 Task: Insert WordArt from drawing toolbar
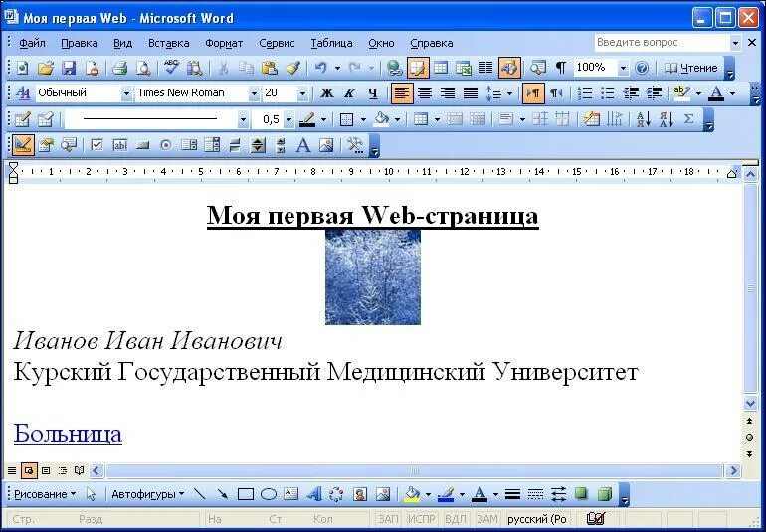(x=314, y=494)
